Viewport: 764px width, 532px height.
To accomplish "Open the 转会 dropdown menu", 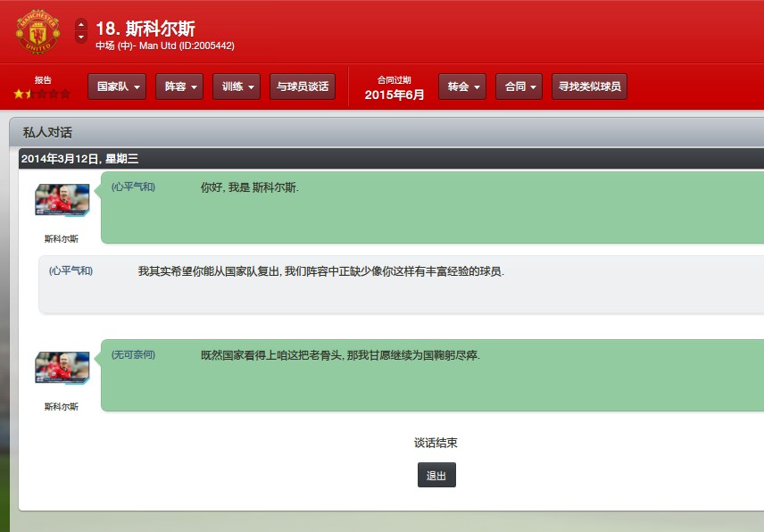I will pos(462,87).
